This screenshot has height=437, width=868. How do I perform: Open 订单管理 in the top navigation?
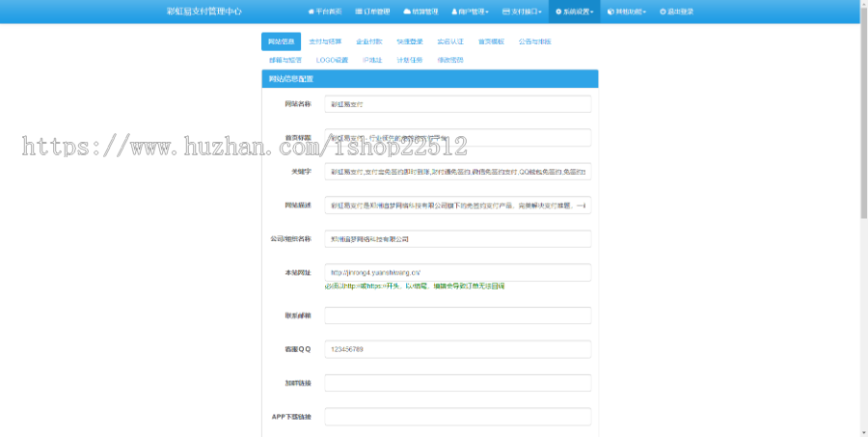click(x=372, y=12)
